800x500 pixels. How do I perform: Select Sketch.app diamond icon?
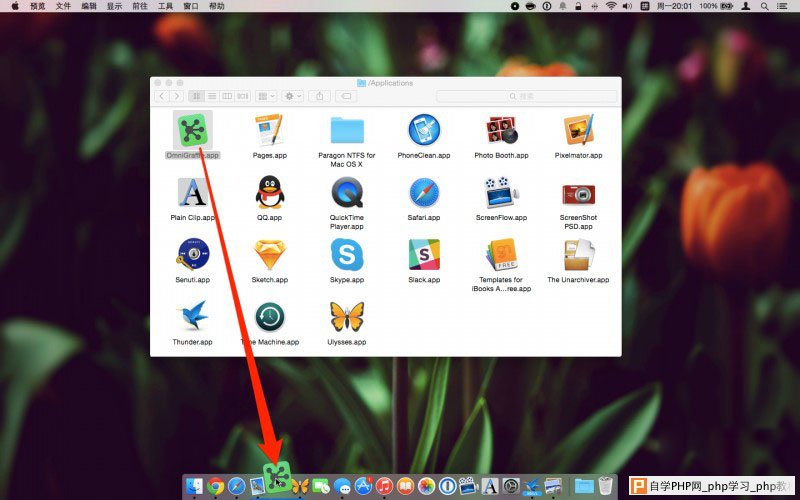(269, 255)
